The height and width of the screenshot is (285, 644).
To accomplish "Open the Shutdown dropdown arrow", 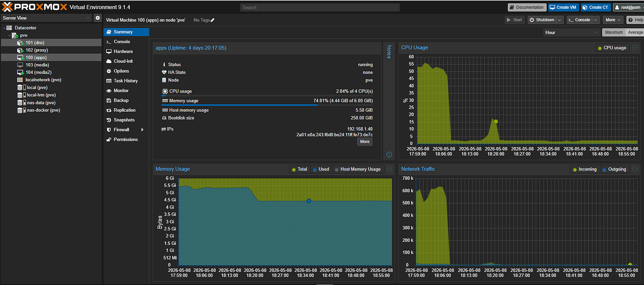I will 559,20.
